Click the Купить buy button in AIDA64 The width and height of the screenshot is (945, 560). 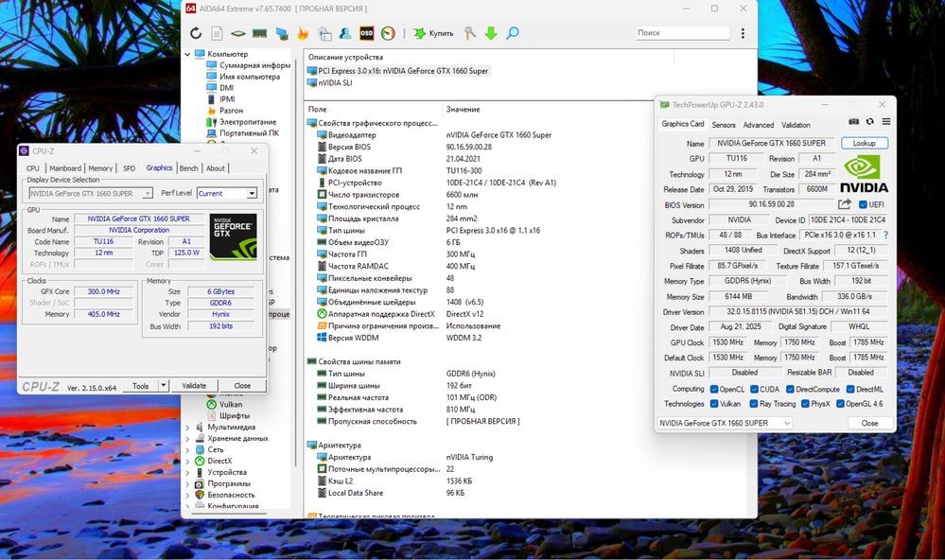434,33
